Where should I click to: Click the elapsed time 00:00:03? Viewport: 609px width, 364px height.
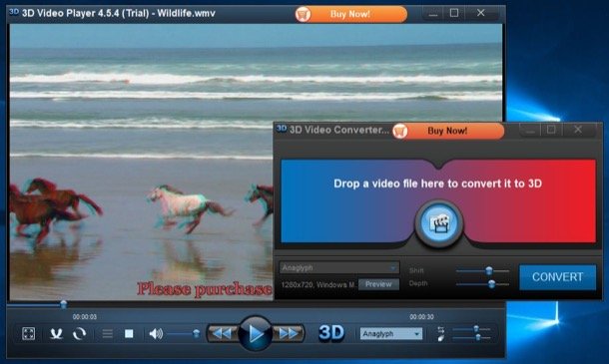pyautogui.click(x=85, y=317)
